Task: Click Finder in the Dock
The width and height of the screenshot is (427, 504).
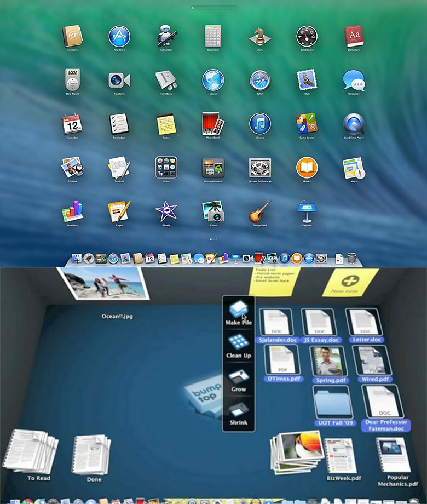Action: tap(76, 258)
